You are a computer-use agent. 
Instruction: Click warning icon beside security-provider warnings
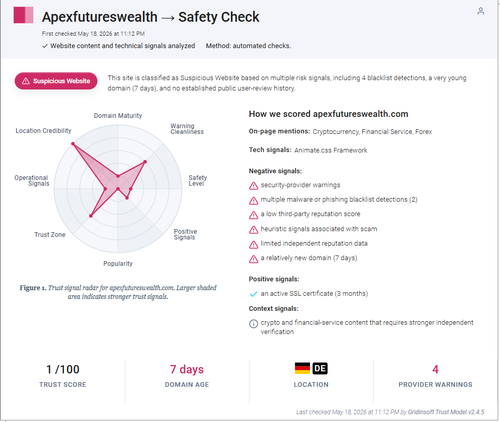[x=253, y=186]
